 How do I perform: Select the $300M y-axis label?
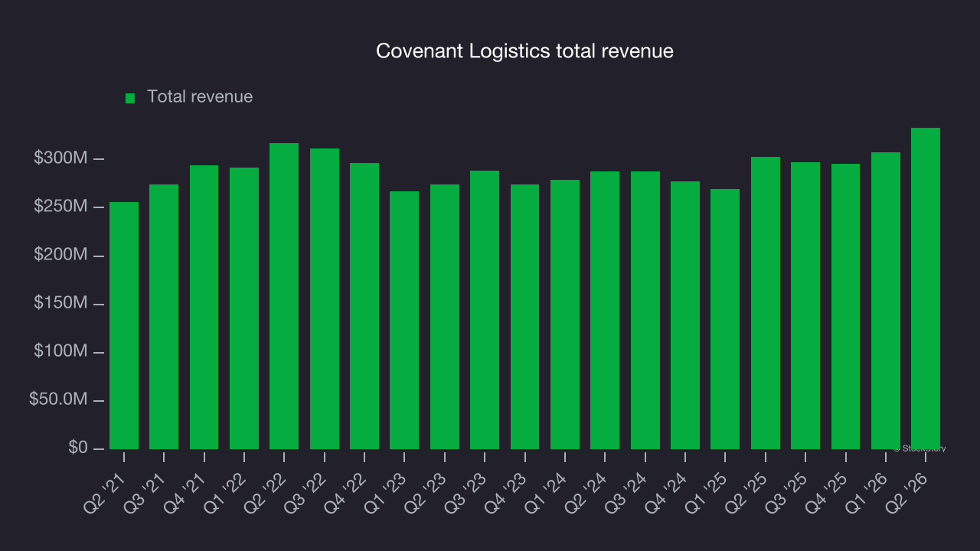(60, 158)
